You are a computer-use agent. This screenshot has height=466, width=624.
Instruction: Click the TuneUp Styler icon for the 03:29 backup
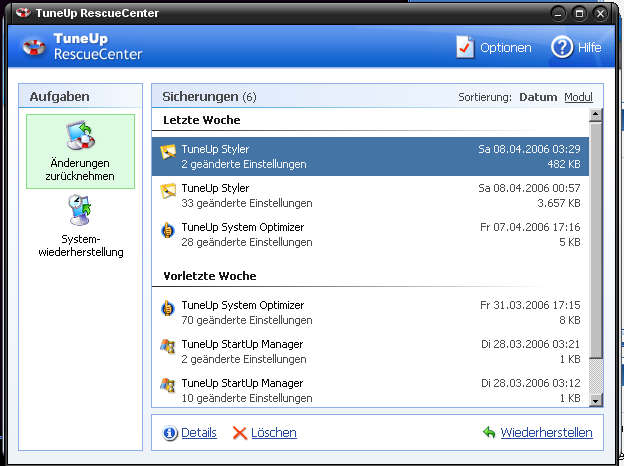168,152
